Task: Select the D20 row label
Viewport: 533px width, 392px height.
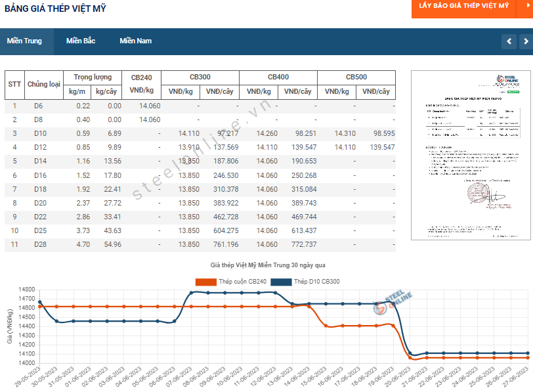Action: click(x=40, y=203)
